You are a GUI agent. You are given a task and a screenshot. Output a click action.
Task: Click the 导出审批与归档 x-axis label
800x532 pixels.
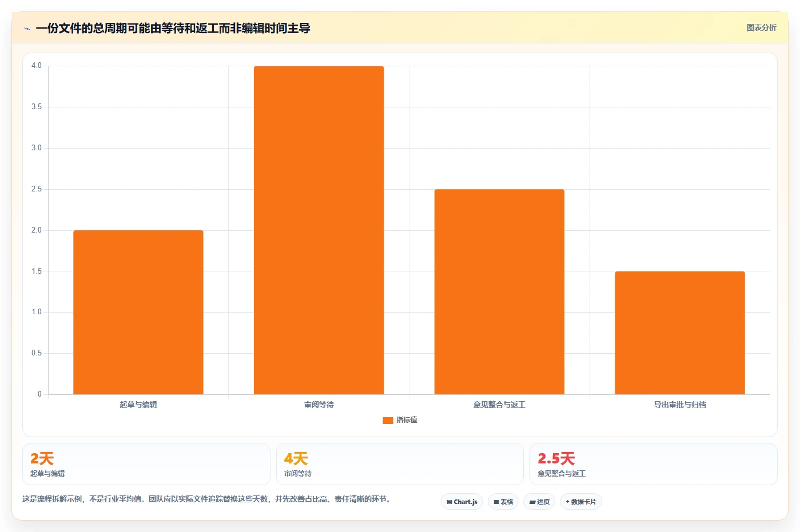click(680, 405)
